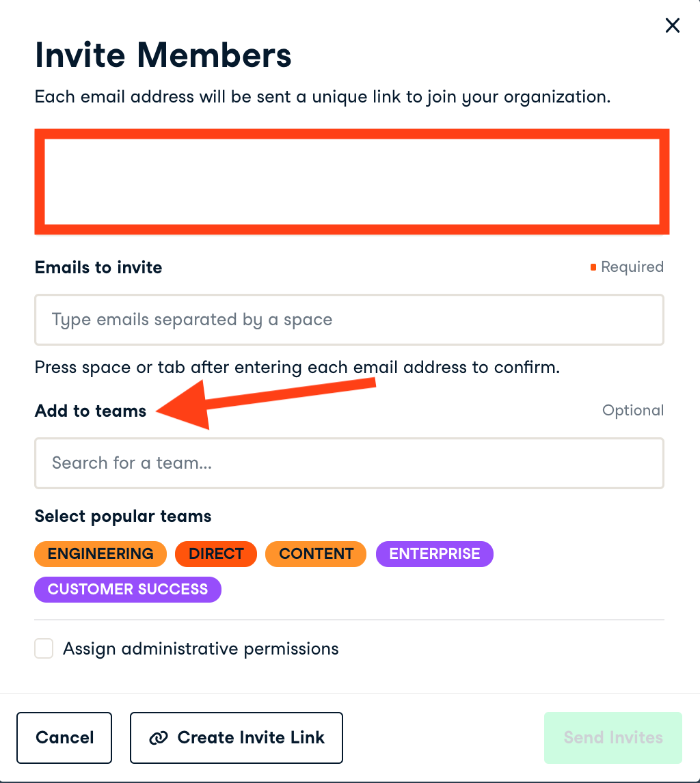
Task: Click the Select popular teams label
Action: click(123, 517)
